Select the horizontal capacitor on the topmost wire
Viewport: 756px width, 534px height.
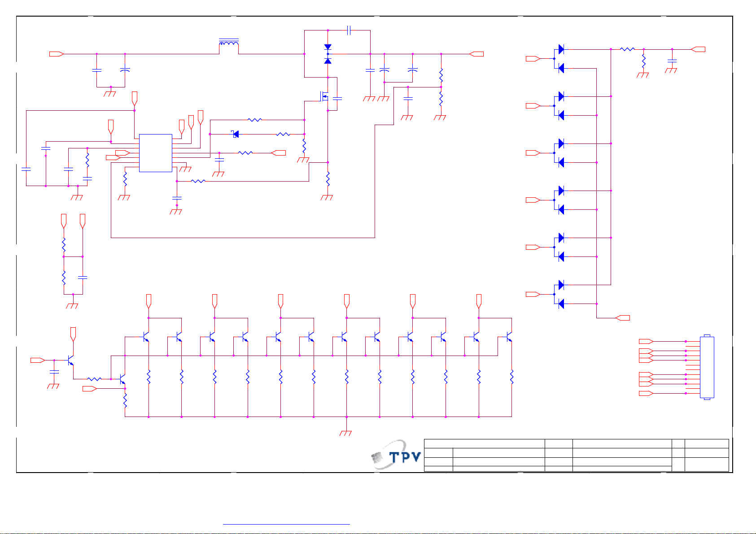click(350, 30)
